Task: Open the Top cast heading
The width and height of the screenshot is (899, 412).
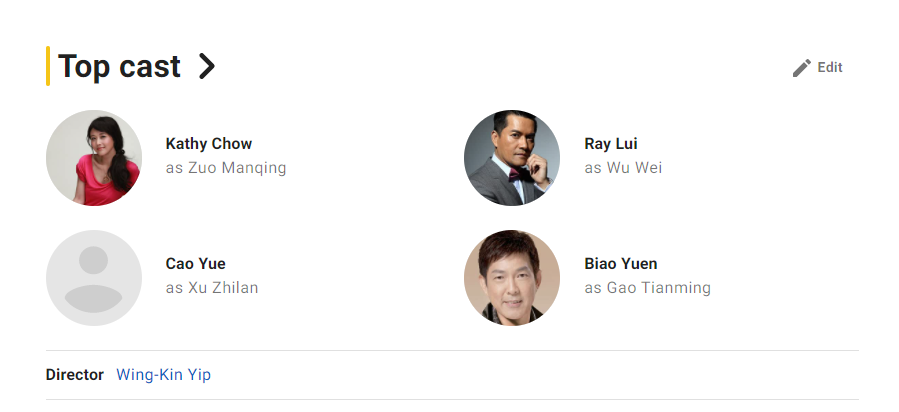Action: point(120,67)
